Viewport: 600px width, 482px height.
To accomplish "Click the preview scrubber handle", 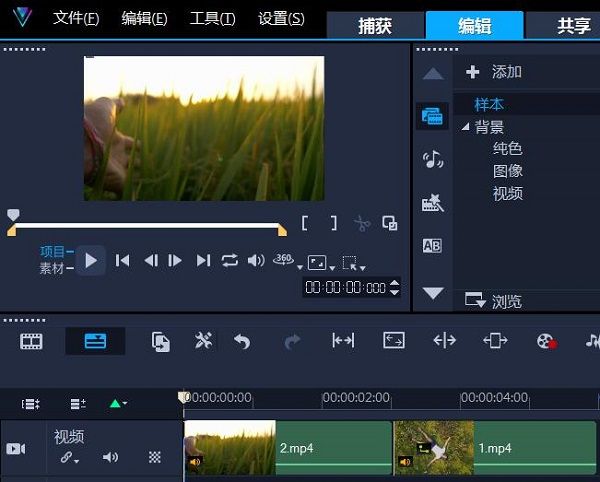I will pos(13,215).
